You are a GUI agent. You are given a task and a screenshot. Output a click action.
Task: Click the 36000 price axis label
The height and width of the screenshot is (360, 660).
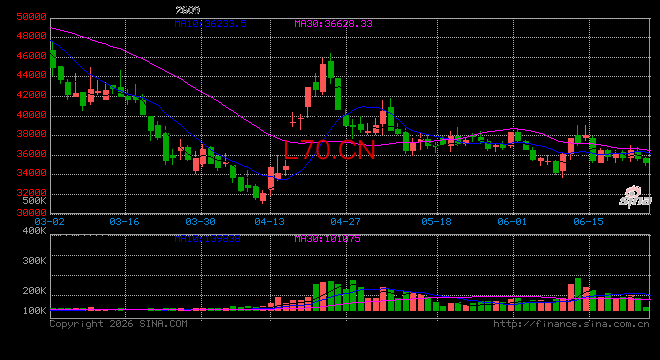pos(31,154)
